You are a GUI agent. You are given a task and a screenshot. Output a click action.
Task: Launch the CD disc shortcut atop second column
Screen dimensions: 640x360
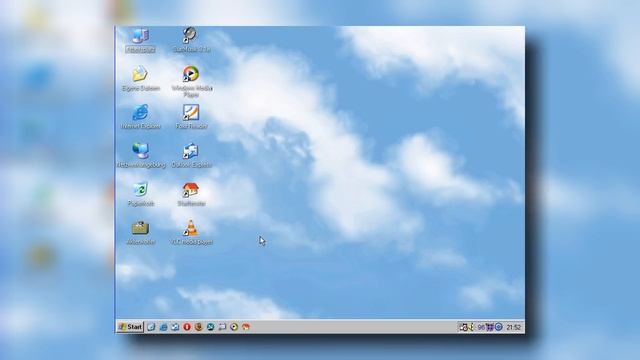click(x=191, y=40)
